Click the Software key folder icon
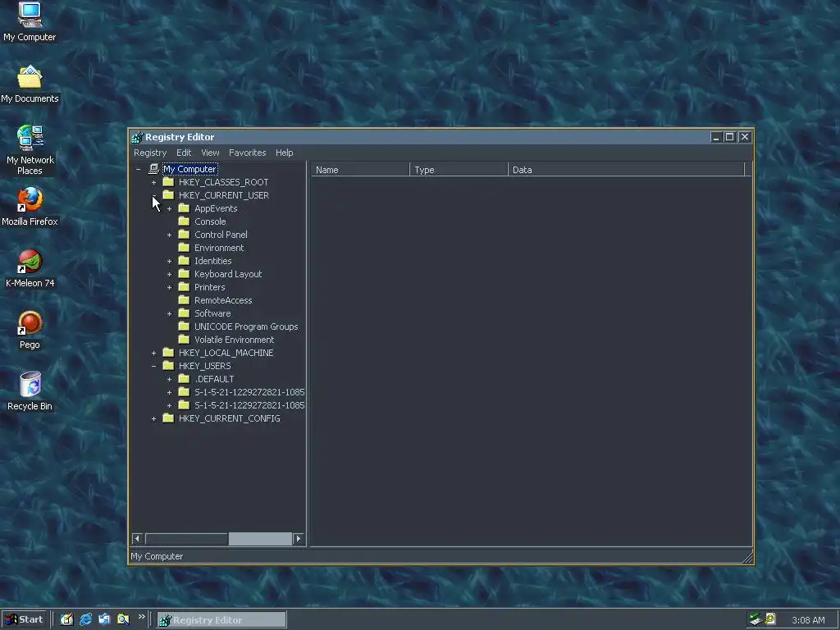 point(184,313)
